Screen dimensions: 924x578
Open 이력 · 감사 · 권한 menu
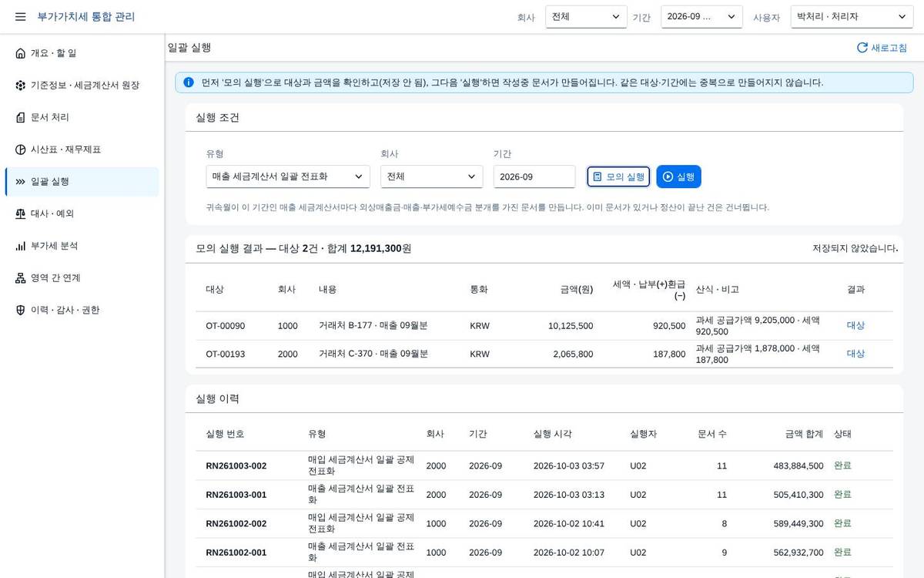point(82,310)
